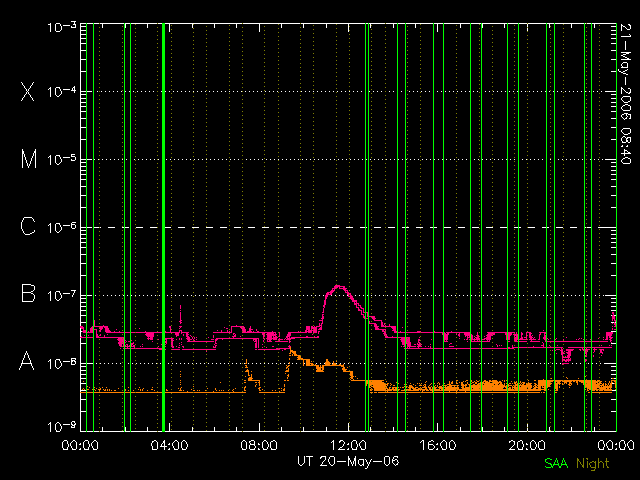Click the Night legend label
This screenshot has width=640, height=480.
(x=593, y=464)
